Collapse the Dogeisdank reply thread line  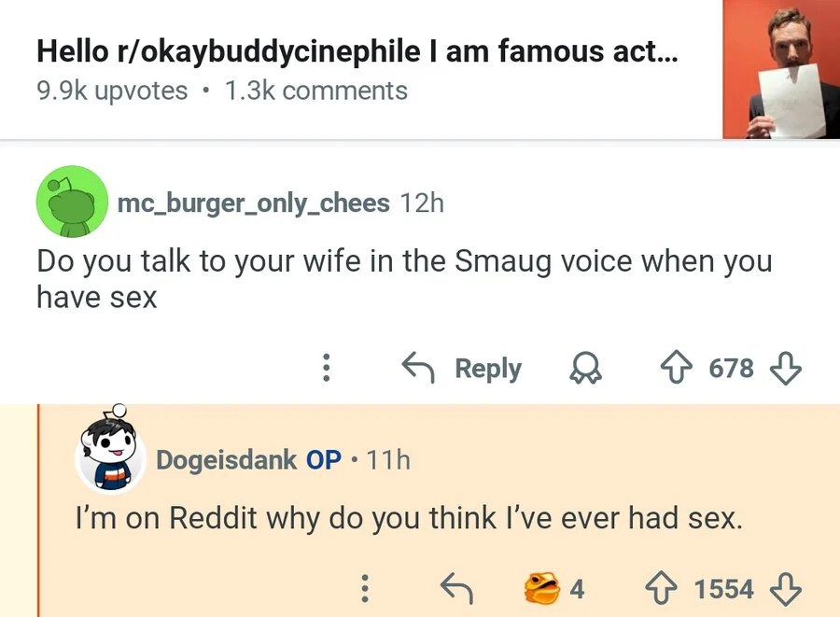tap(39, 511)
